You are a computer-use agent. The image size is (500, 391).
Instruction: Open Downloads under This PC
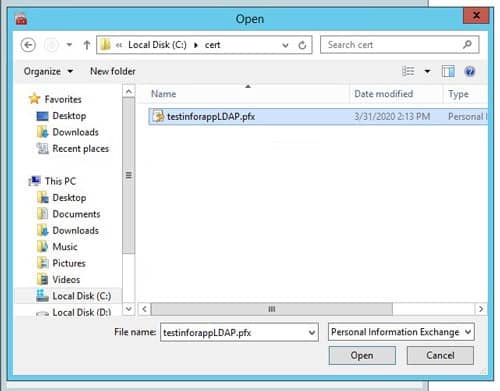pyautogui.click(x=76, y=230)
